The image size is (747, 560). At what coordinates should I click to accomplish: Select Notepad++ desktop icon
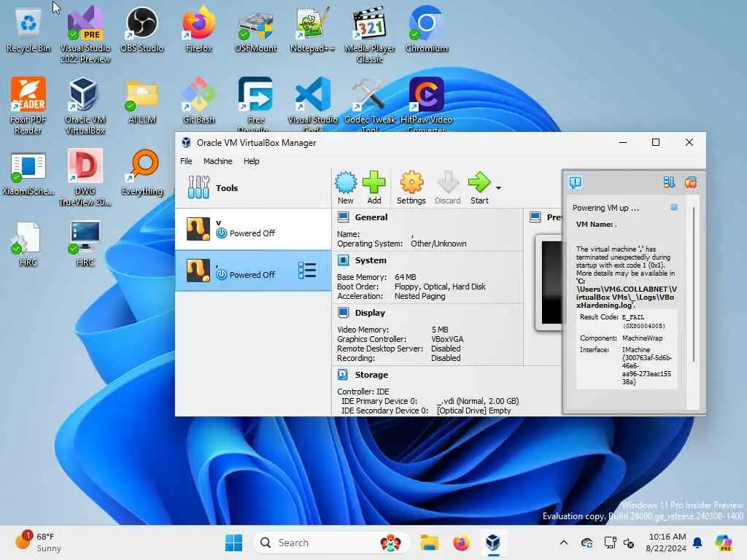(312, 29)
